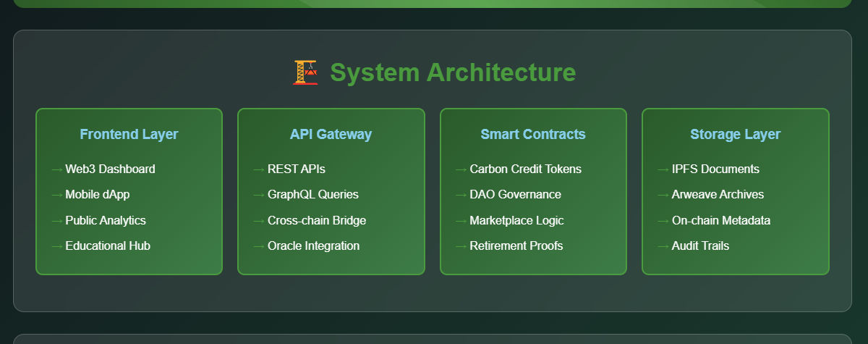Select the GraphQL Queries item

tap(313, 194)
